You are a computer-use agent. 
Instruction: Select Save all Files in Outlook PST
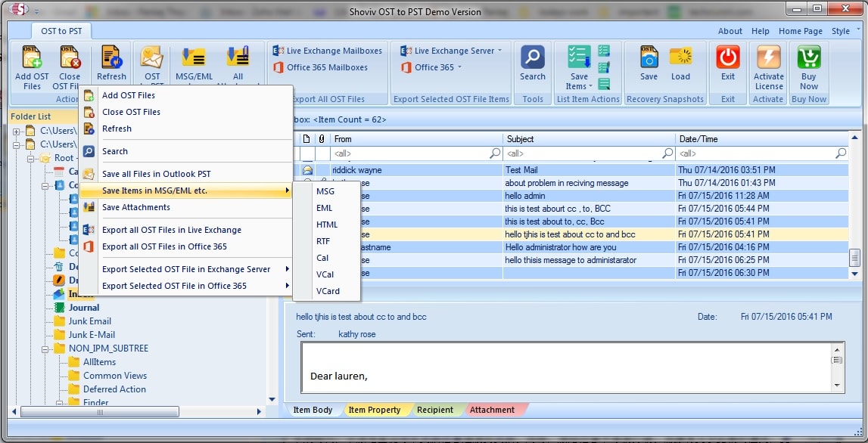click(x=185, y=174)
